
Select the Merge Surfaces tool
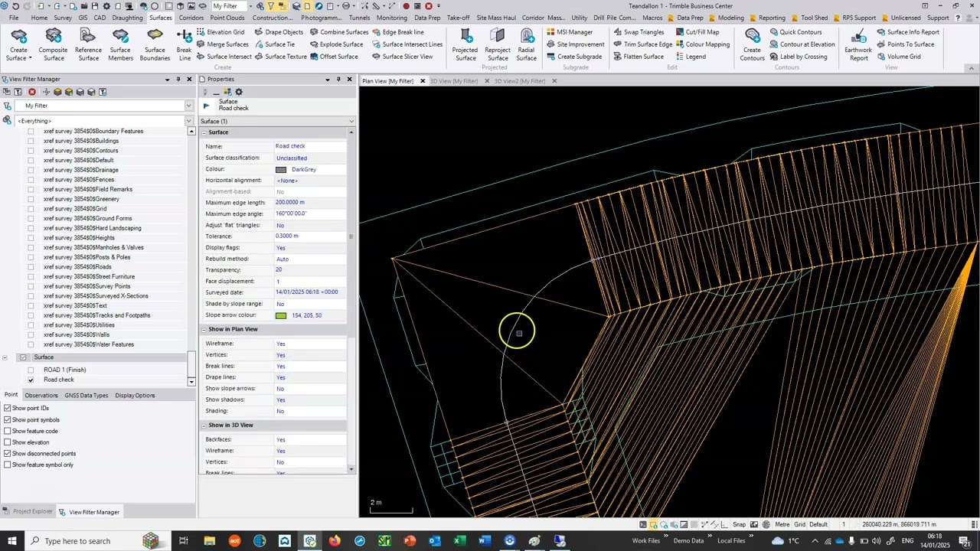223,44
